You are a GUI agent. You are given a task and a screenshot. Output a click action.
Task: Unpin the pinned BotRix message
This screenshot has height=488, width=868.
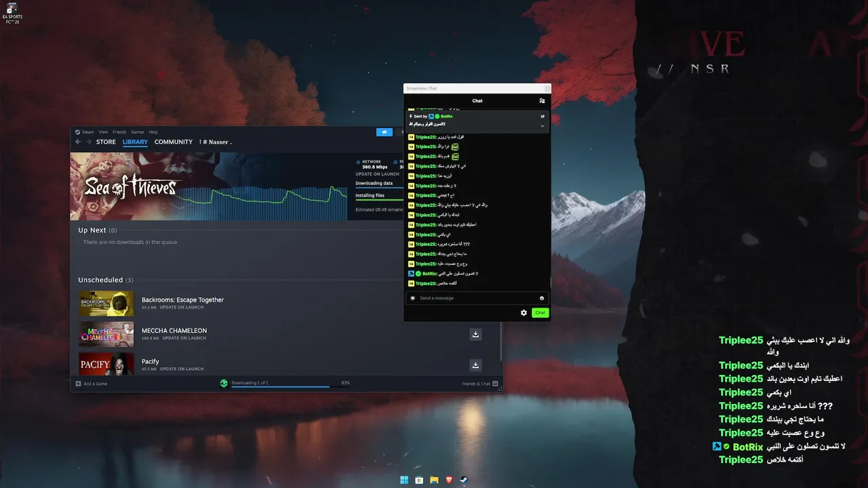pyautogui.click(x=542, y=117)
